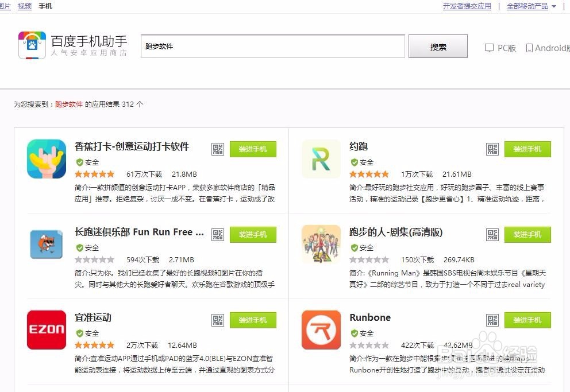The image size is (570, 392).
Task: Select the PC版 monitor icon
Action: 488,48
